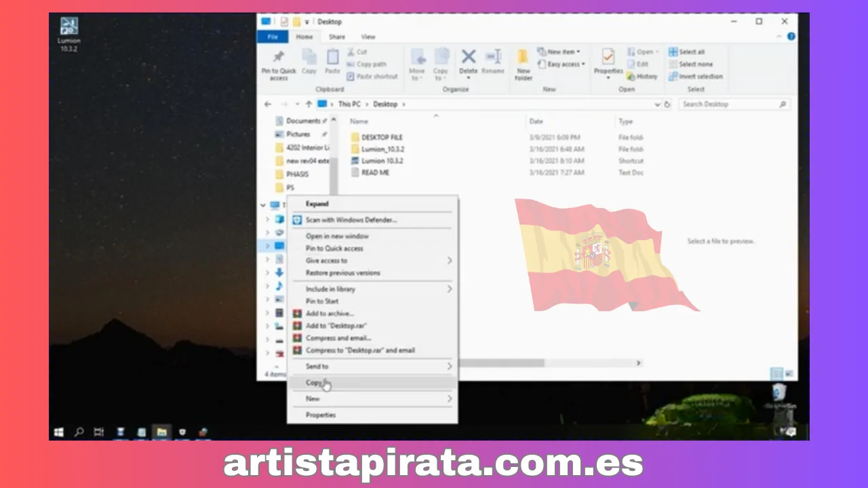Image resolution: width=868 pixels, height=488 pixels.
Task: Open Documents in Quick access
Action: pyautogui.click(x=302, y=121)
